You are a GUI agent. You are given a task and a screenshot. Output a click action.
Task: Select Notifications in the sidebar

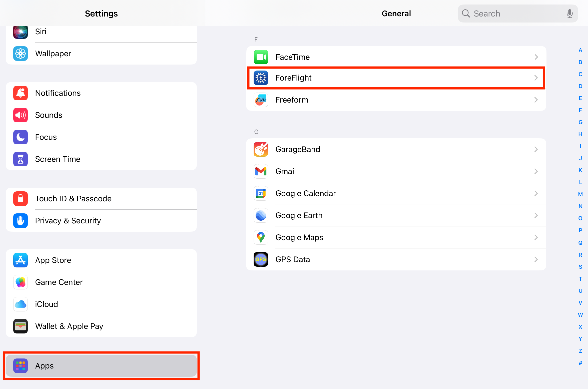pos(101,93)
